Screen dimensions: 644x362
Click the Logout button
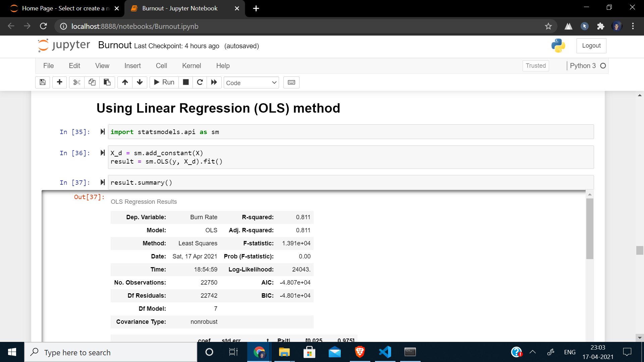pyautogui.click(x=591, y=46)
